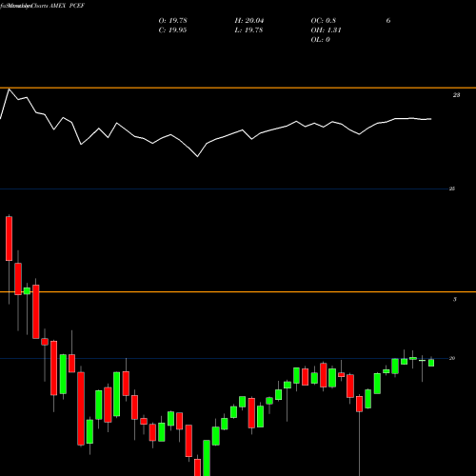The width and height of the screenshot is (476, 476).
Task: Click the peak of the white line
Action: (9, 89)
